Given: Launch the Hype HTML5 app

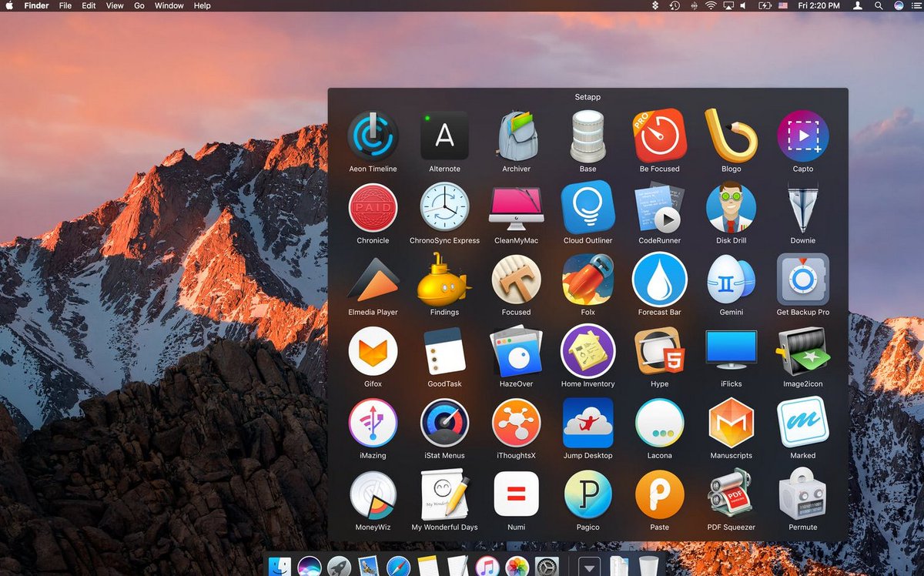Looking at the screenshot, I should [659, 350].
